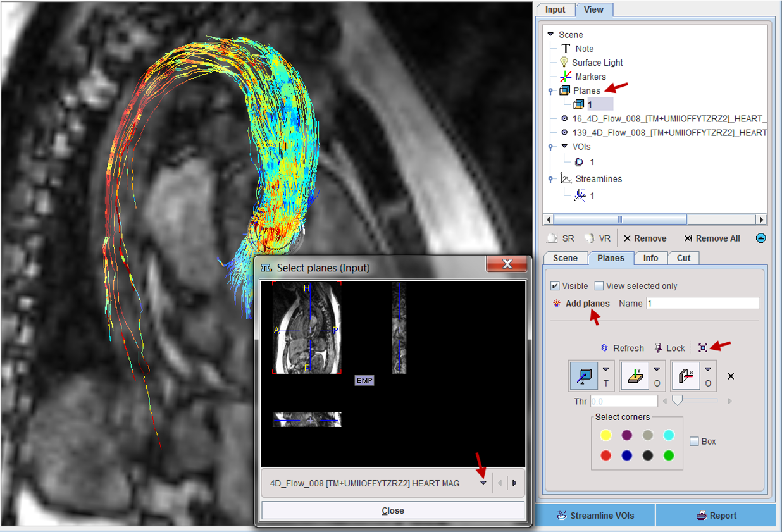This screenshot has width=782, height=532.
Task: Click the Refresh label
Action: pyautogui.click(x=629, y=348)
